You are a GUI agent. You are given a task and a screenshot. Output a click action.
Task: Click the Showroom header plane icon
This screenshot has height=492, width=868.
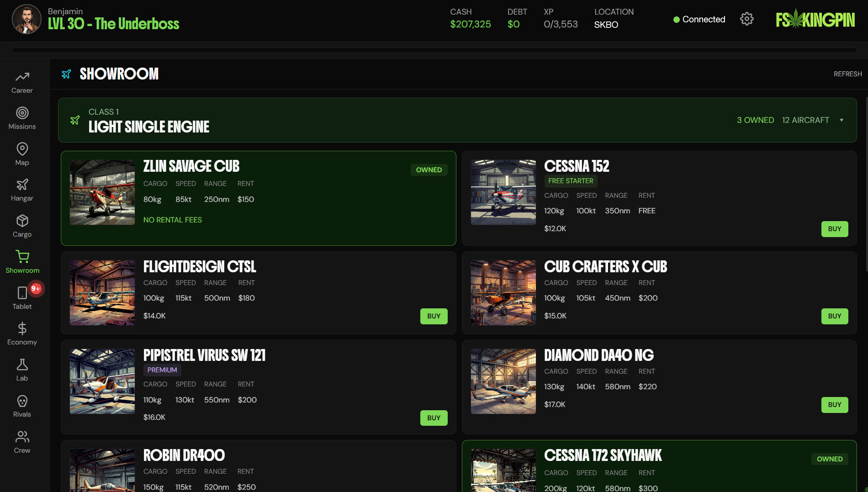pos(66,74)
